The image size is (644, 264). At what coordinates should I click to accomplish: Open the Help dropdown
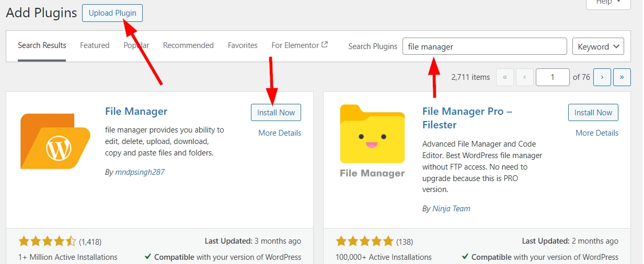point(607,3)
